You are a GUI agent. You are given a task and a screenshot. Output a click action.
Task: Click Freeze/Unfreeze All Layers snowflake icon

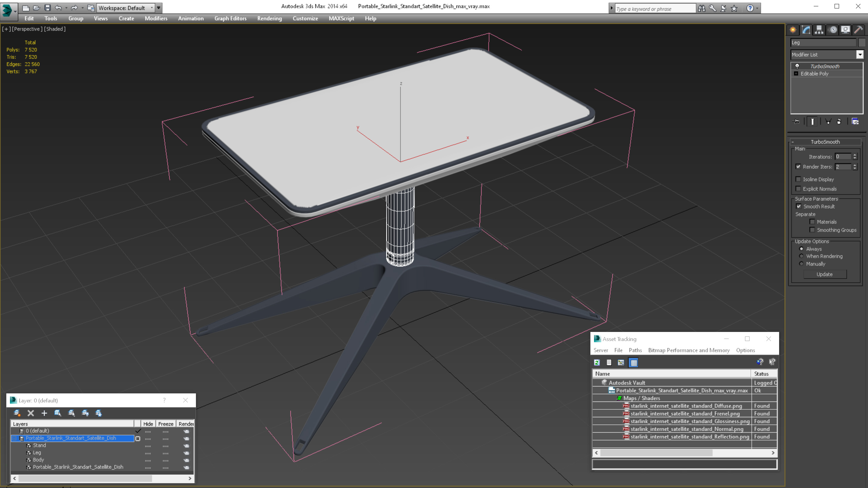pyautogui.click(x=99, y=413)
